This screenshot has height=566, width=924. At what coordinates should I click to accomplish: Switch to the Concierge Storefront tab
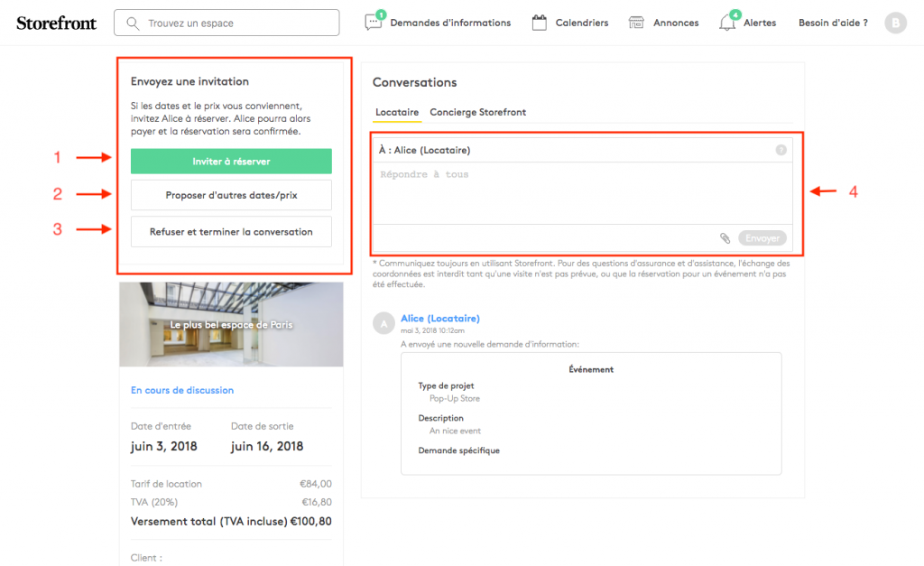tap(477, 112)
